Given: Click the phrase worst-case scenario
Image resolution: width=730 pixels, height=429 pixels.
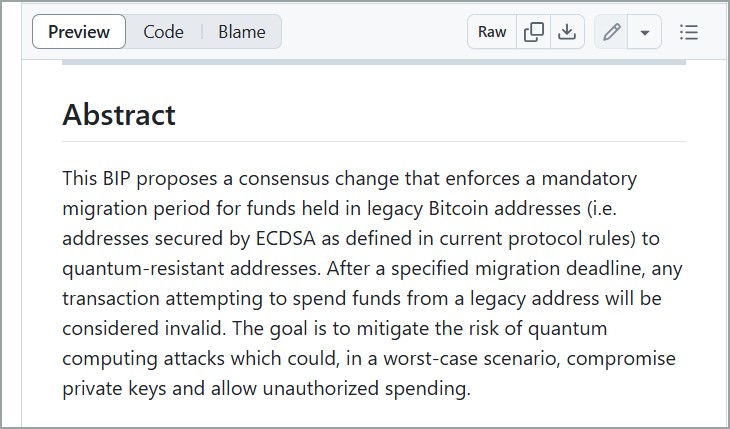Looking at the screenshot, I should coord(472,359).
